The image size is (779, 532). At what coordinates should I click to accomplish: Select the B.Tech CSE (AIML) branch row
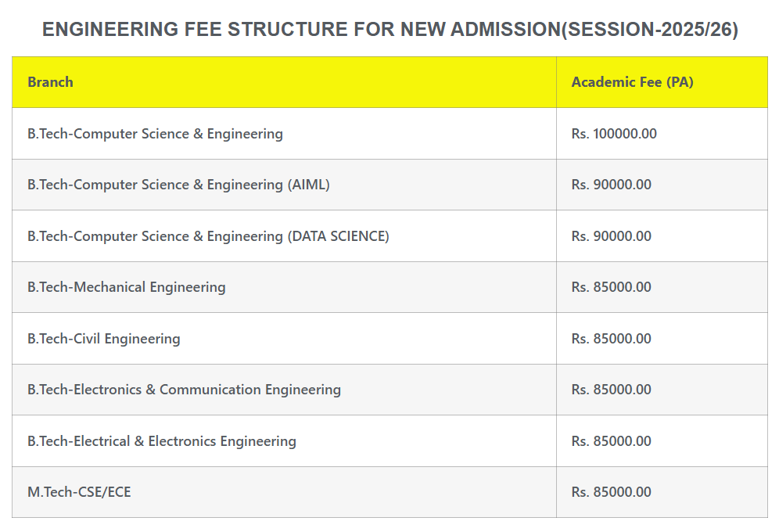click(x=178, y=185)
